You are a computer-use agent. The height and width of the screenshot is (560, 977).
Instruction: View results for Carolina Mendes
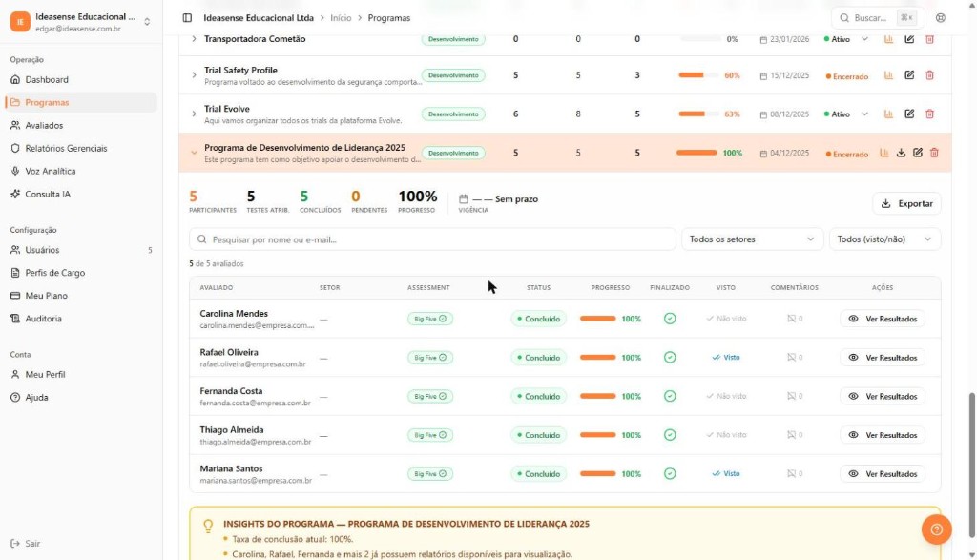[883, 319]
